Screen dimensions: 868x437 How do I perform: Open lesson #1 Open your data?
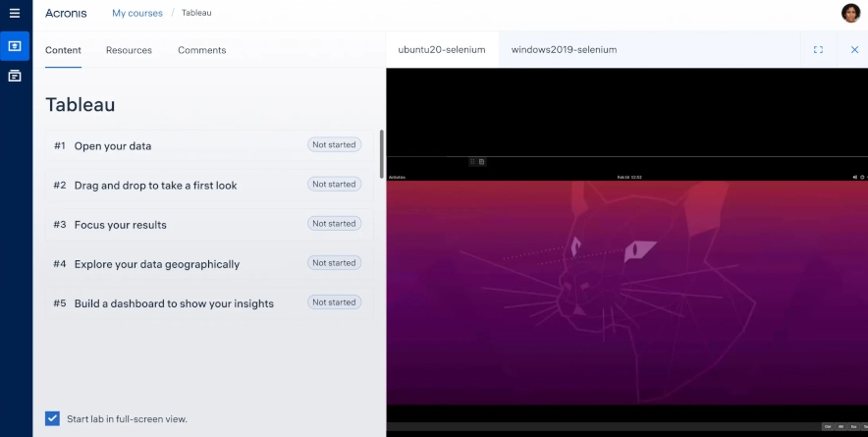tap(113, 145)
